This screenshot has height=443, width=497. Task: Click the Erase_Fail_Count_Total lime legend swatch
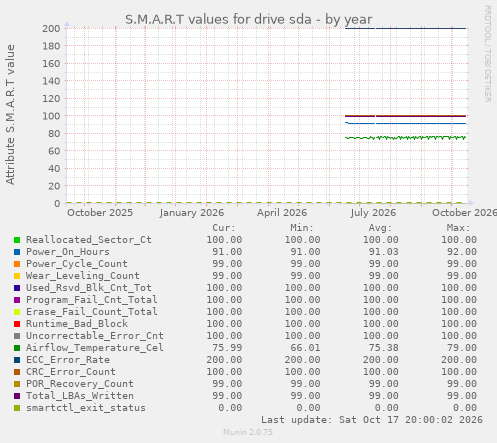point(17,312)
